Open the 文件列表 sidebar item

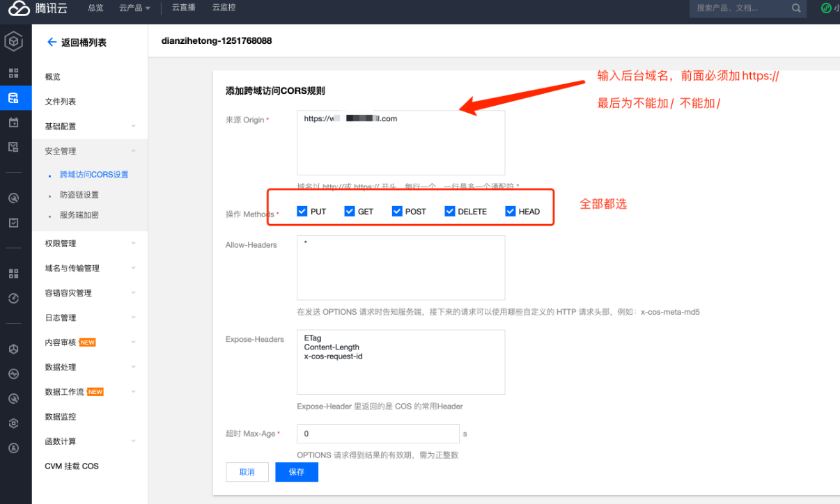click(61, 102)
